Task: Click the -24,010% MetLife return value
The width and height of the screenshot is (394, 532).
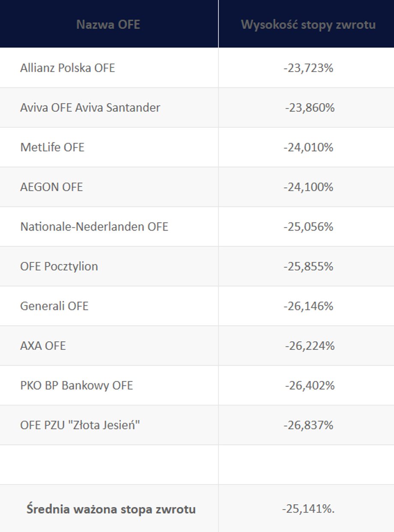Action: (x=308, y=147)
